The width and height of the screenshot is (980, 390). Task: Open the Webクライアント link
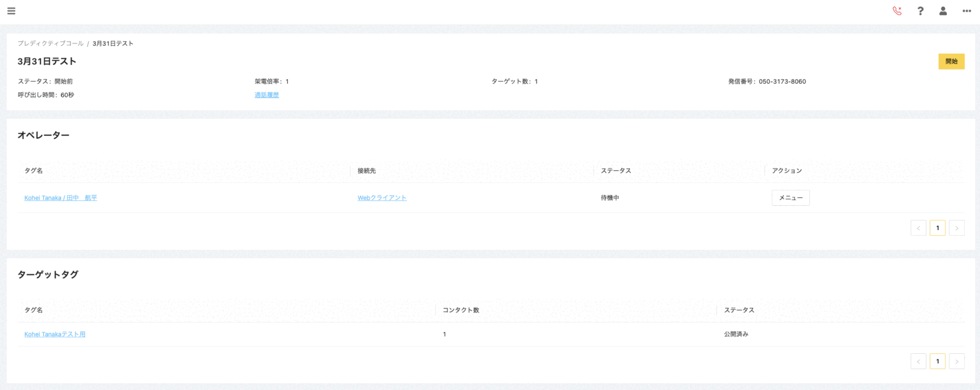point(382,198)
